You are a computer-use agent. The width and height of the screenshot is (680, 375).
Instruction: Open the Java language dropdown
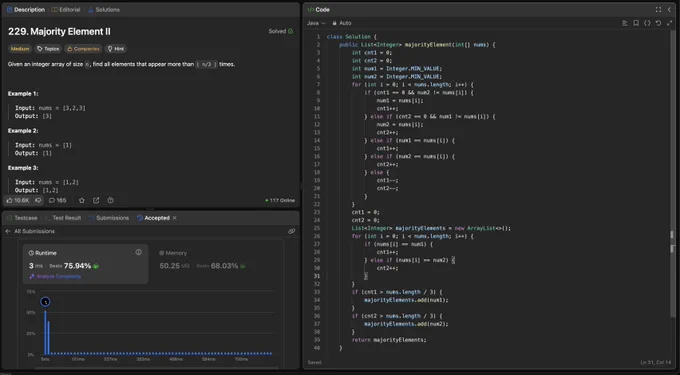(x=316, y=23)
